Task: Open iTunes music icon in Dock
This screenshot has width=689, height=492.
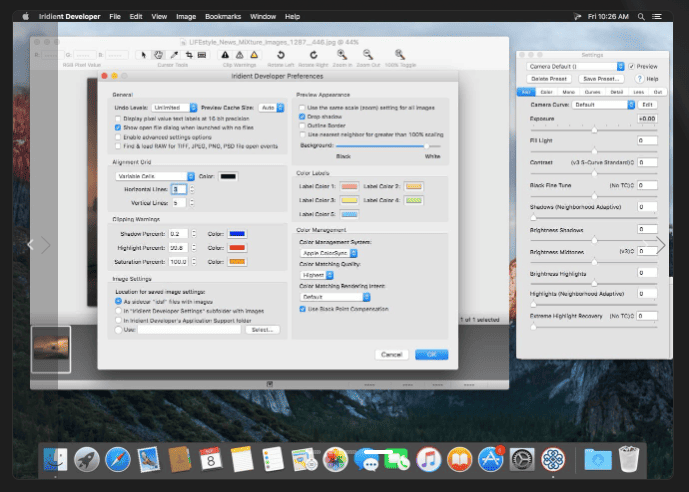Action: [428, 459]
